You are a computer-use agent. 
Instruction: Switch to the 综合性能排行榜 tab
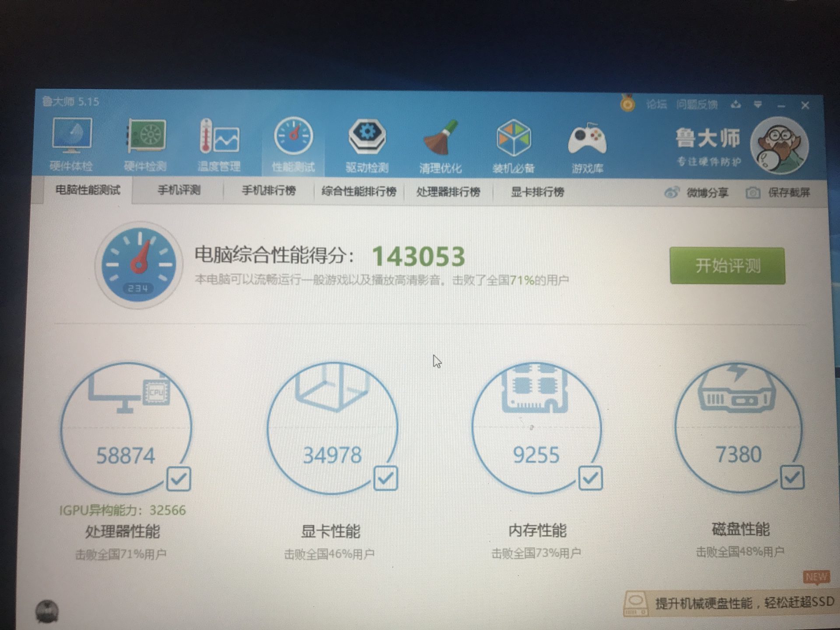click(359, 191)
